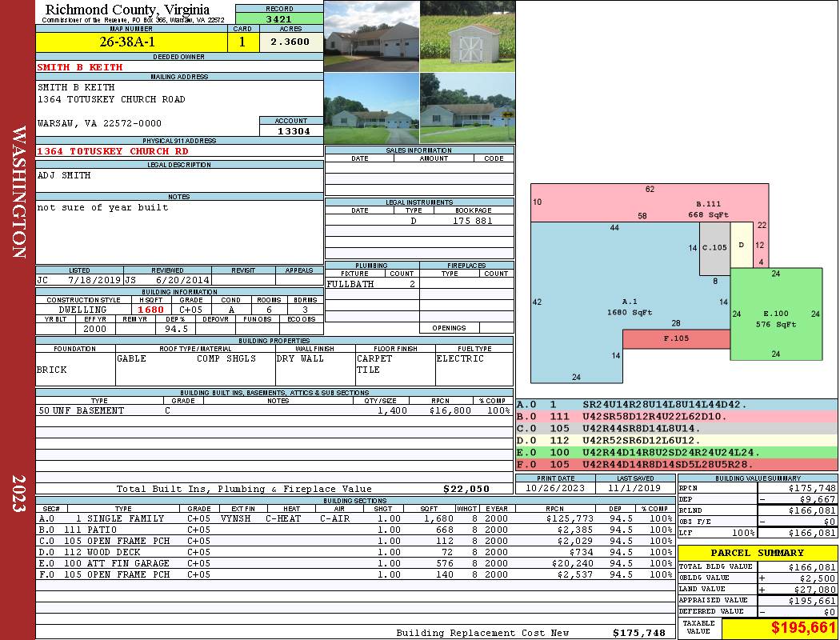The width and height of the screenshot is (840, 640).
Task: Click last saved date 11/1/2019
Action: point(635,489)
